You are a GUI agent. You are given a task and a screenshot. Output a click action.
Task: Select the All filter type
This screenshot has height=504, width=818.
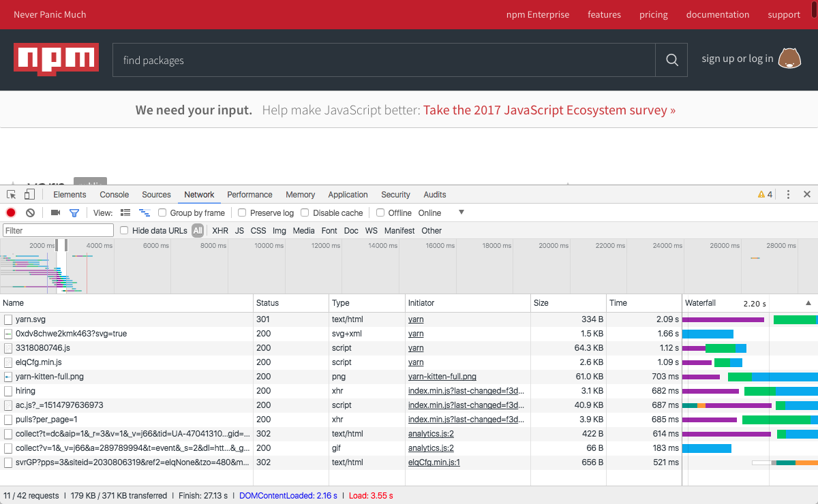(198, 231)
